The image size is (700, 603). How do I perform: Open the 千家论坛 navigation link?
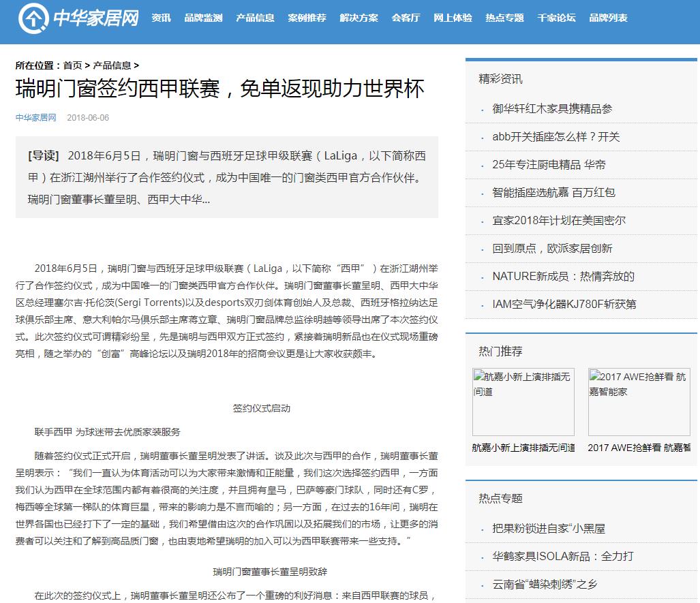[x=556, y=18]
